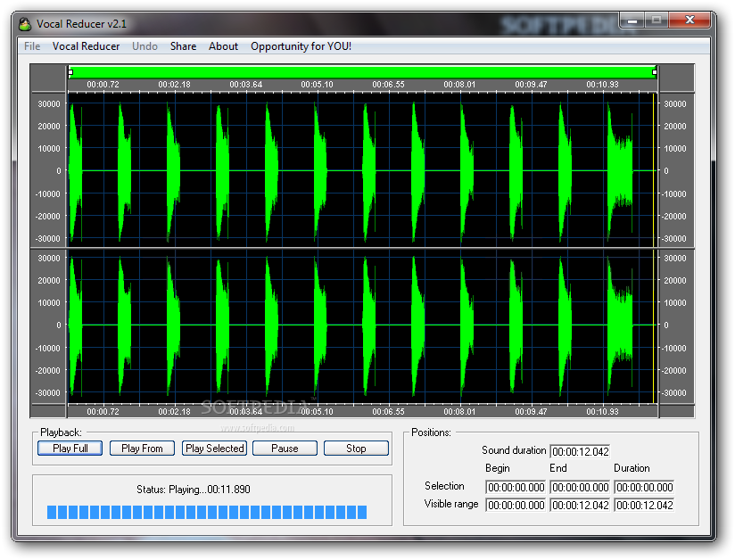Click the top ruler mark 00:05.10
The height and width of the screenshot is (560, 735).
317,85
